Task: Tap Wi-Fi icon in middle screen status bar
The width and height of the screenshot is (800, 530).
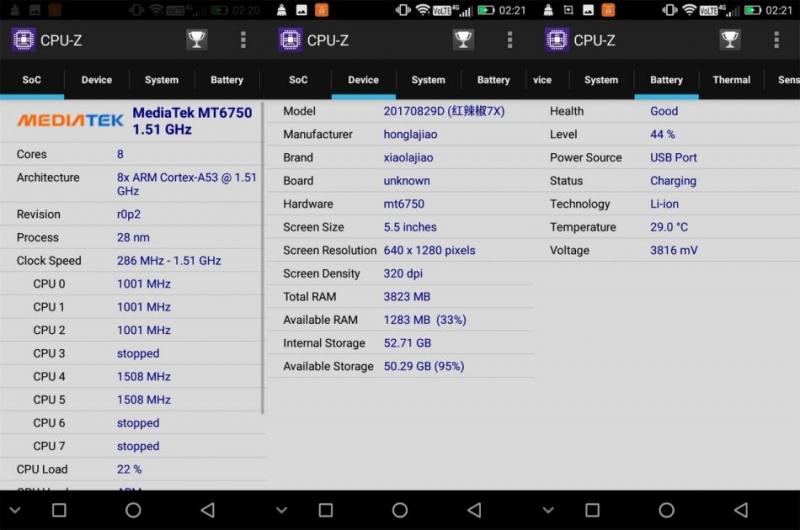Action: pyautogui.click(x=423, y=10)
